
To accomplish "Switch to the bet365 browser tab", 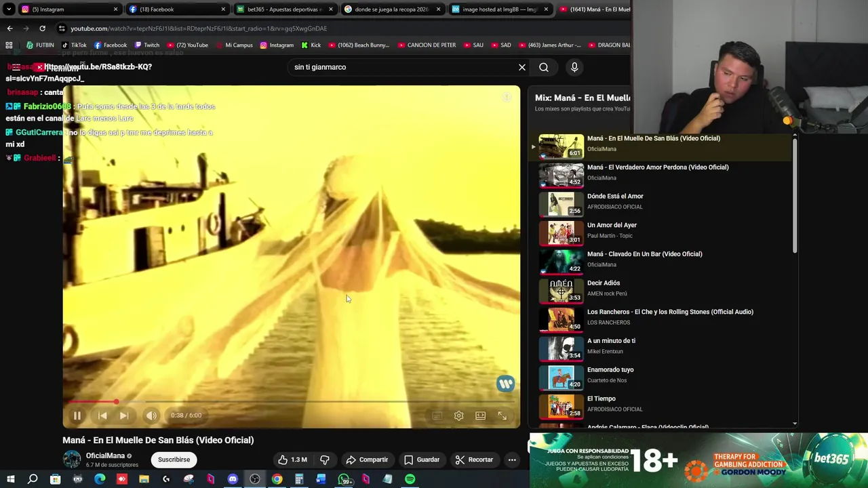I will (285, 9).
